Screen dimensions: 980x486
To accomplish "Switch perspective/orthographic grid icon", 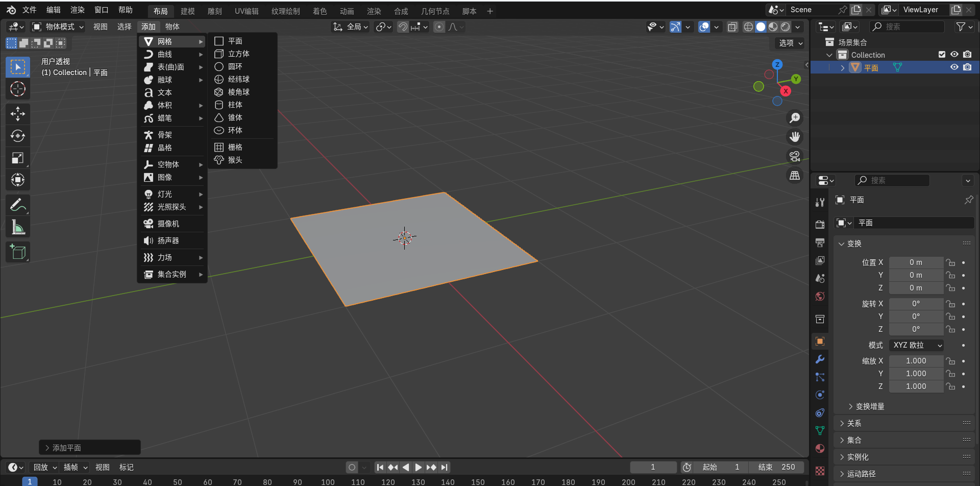I will (x=795, y=176).
